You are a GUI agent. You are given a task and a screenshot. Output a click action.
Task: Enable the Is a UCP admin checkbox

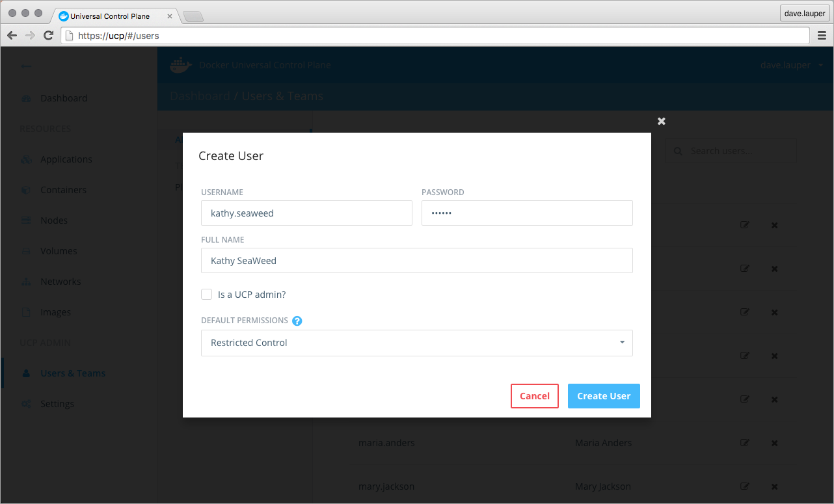point(207,295)
